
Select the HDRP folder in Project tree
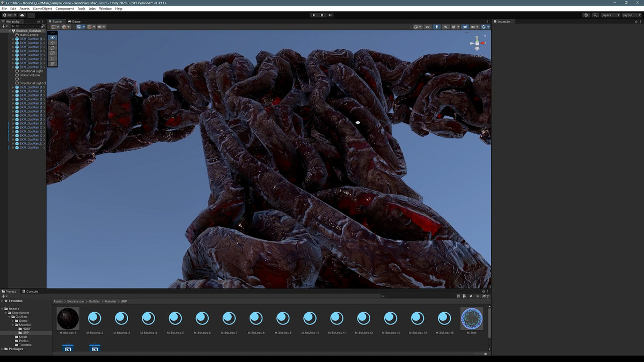26,329
